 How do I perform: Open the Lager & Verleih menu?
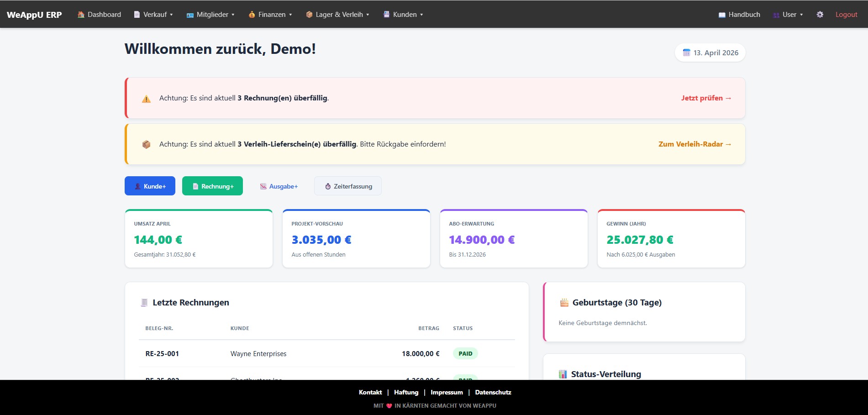coord(337,15)
